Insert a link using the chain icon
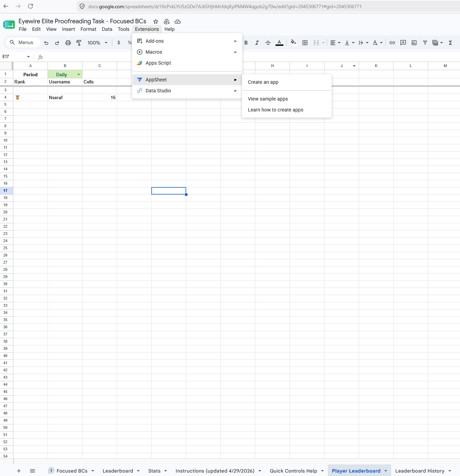Viewport: 460px width, 476px height. pyautogui.click(x=392, y=43)
